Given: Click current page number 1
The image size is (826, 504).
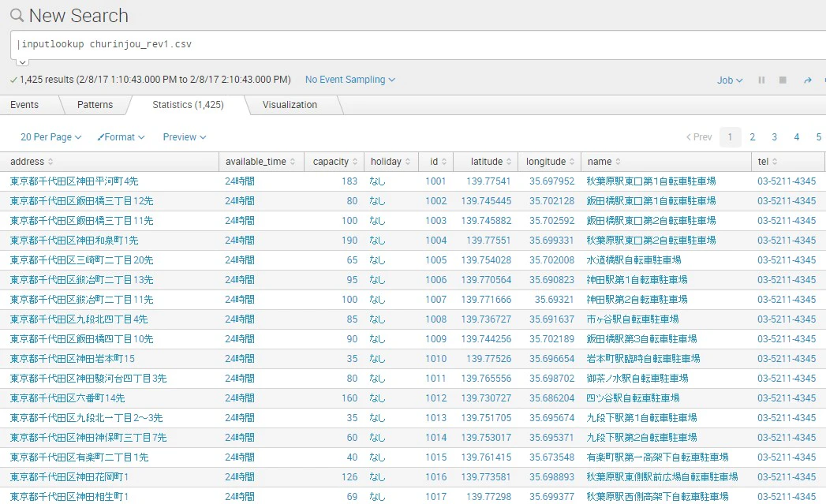Looking at the screenshot, I should 730,137.
